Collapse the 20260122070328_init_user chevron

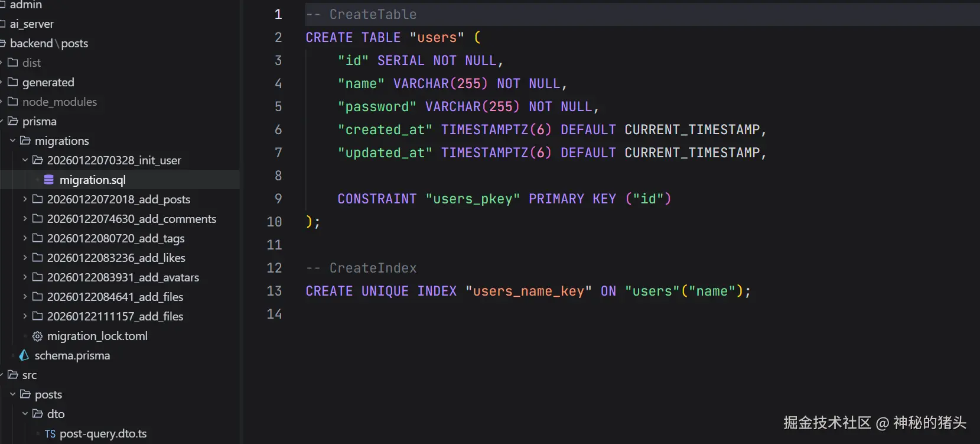click(25, 160)
